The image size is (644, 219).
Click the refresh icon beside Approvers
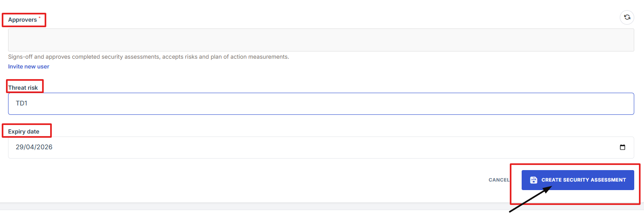[627, 17]
